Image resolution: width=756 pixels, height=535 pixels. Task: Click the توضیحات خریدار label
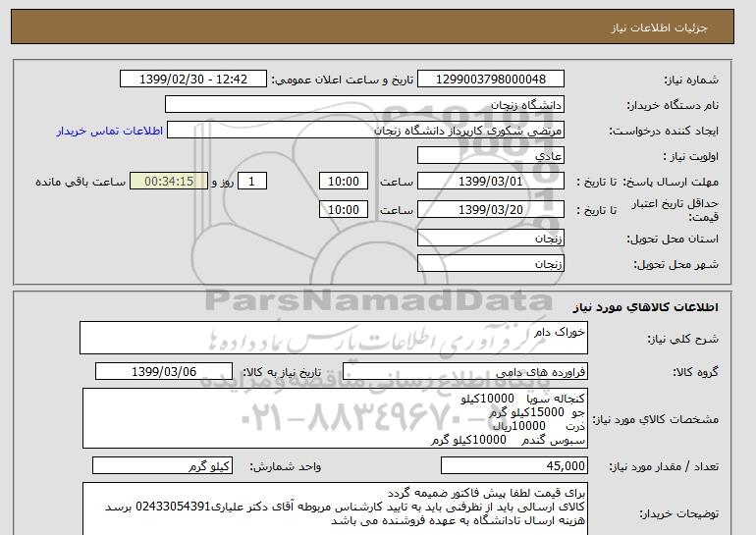click(678, 513)
